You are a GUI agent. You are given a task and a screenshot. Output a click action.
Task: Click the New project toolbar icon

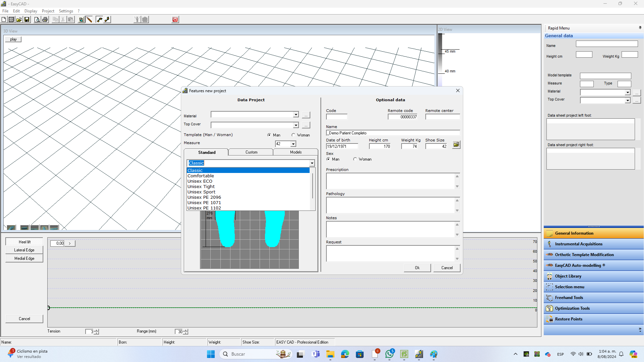point(4,19)
